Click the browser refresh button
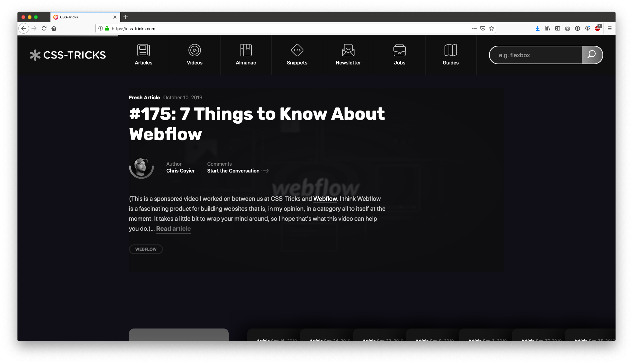Image resolution: width=633 pixels, height=364 pixels. tap(44, 28)
